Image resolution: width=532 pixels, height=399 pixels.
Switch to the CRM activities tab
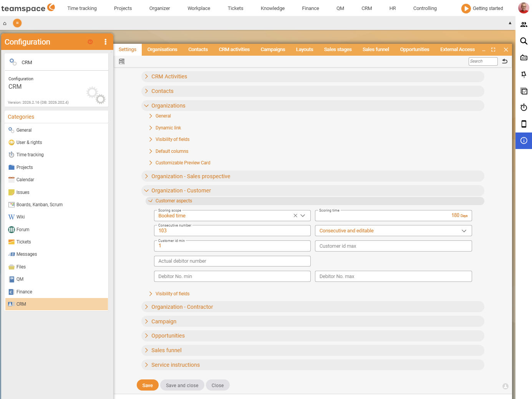234,50
